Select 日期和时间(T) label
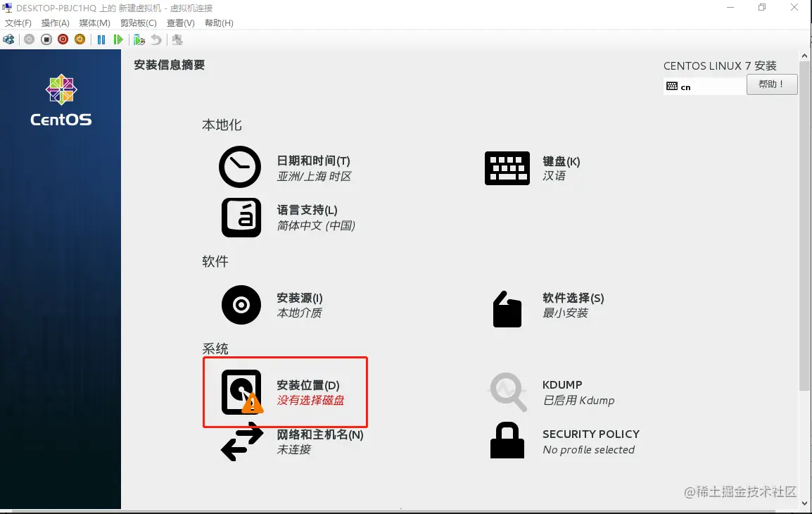 (313, 161)
